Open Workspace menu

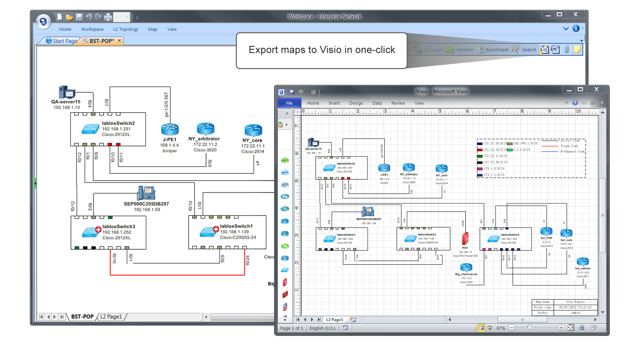[92, 29]
